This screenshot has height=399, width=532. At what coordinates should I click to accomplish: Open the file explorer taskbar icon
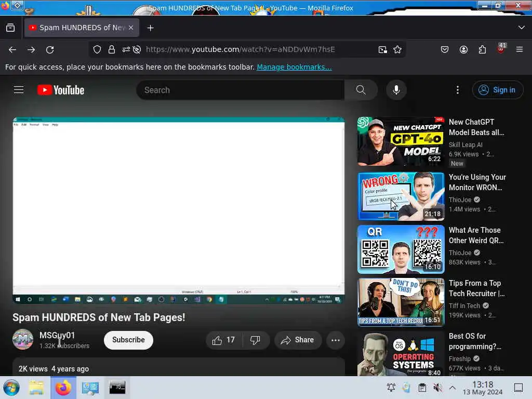36,388
